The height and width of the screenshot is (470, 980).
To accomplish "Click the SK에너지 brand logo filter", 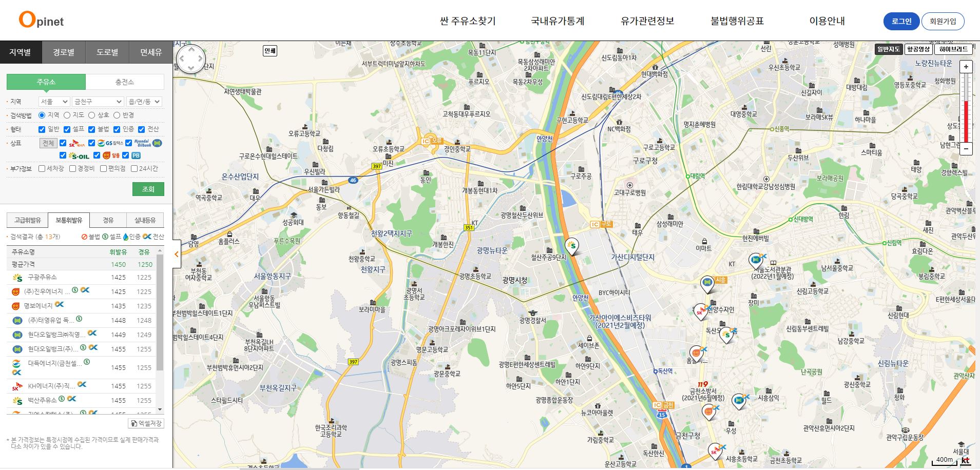I will (x=77, y=143).
